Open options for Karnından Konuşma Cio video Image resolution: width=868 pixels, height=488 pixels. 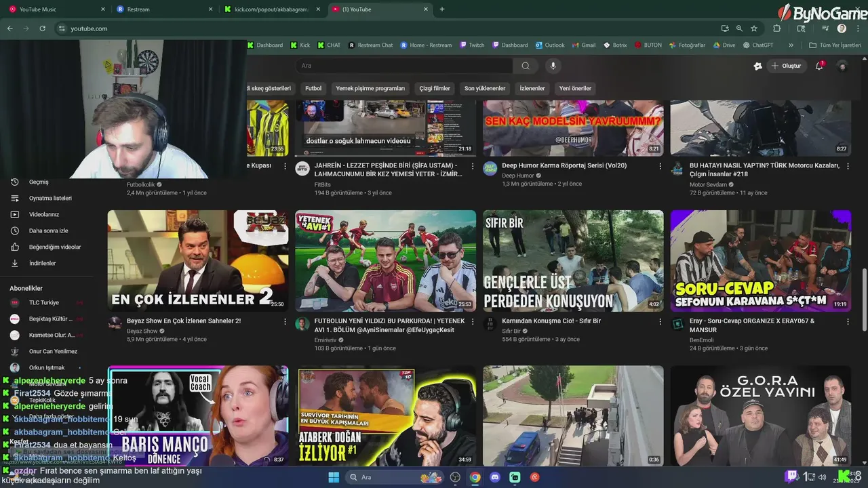tap(660, 322)
